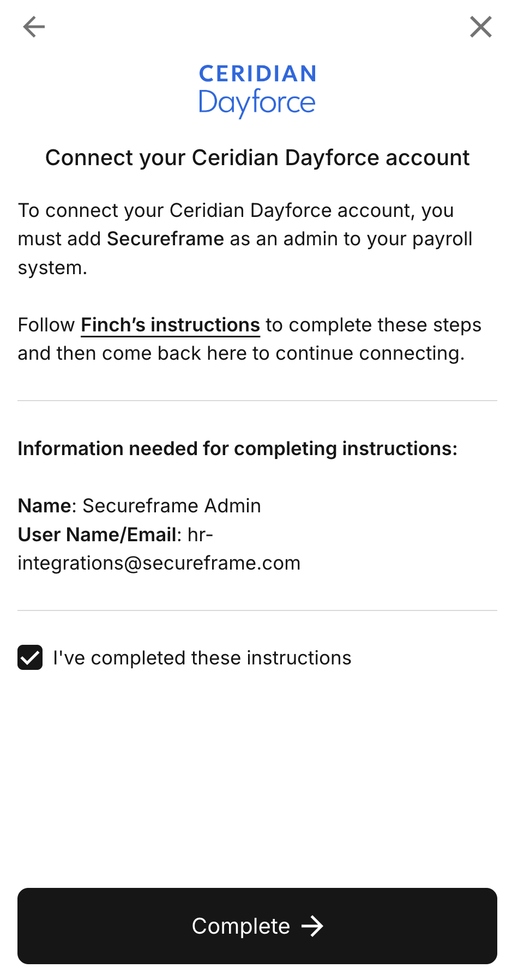Select the integrations@secureframe.com email text
This screenshot has width=518, height=980.
pos(159,563)
